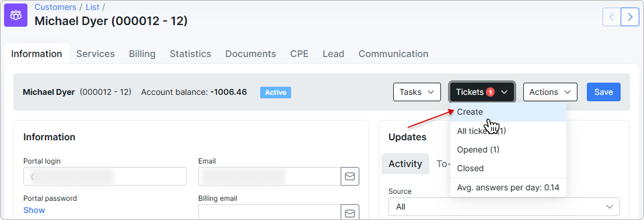Switch to Information tab
Screen dimensions: 644x220
click(x=37, y=54)
